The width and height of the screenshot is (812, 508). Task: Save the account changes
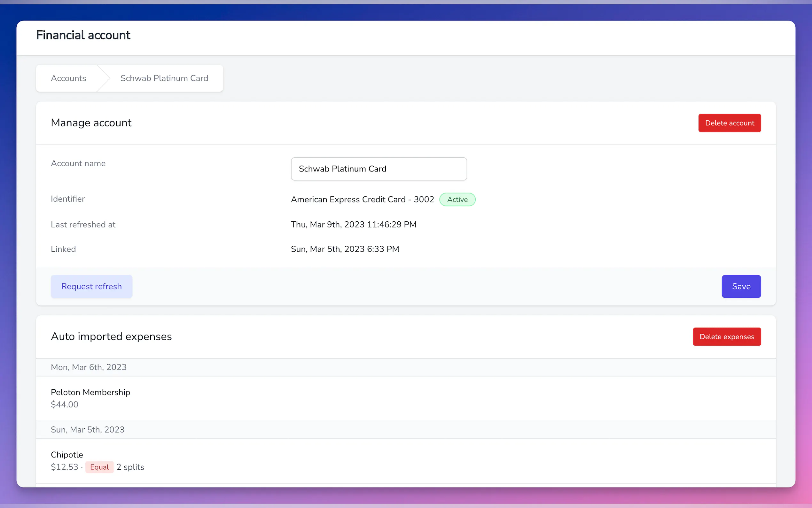tap(741, 286)
